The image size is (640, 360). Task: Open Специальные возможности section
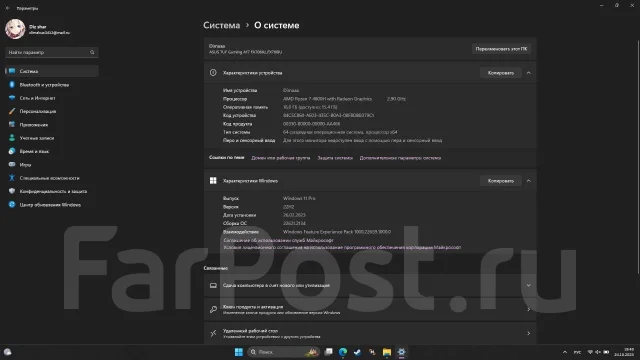51,178
